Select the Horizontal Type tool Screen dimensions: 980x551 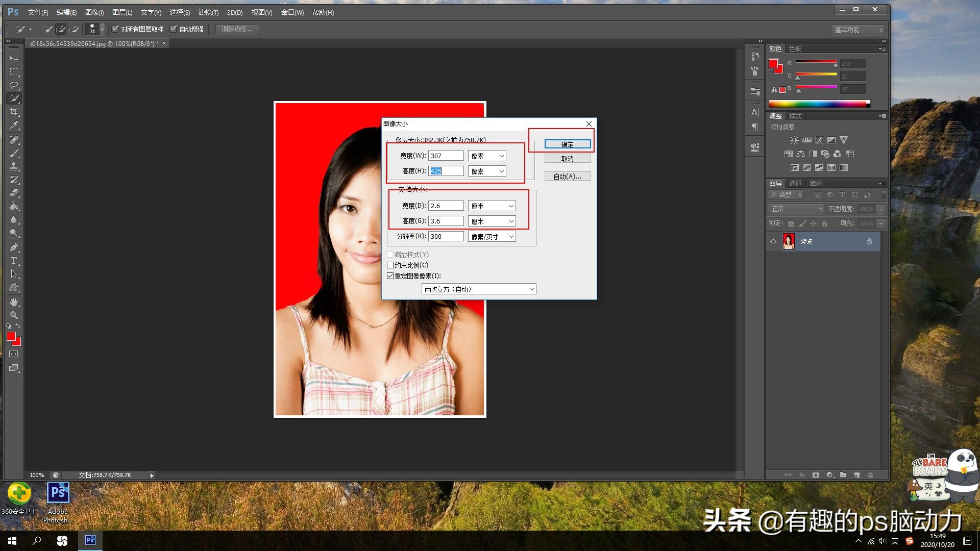[14, 261]
